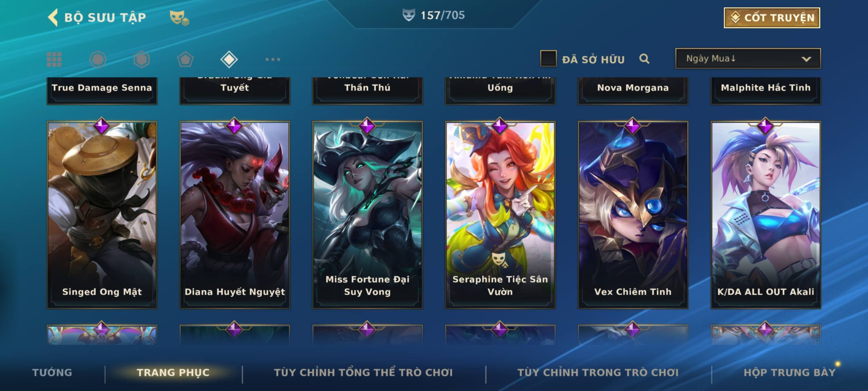This screenshot has width=868, height=391.
Task: Open the three-dots more filters icon
Action: point(273,59)
